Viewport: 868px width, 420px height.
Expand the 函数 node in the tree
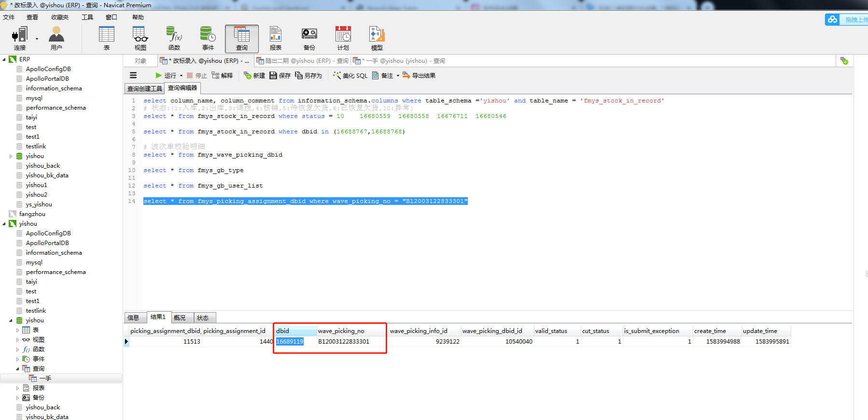click(18, 349)
